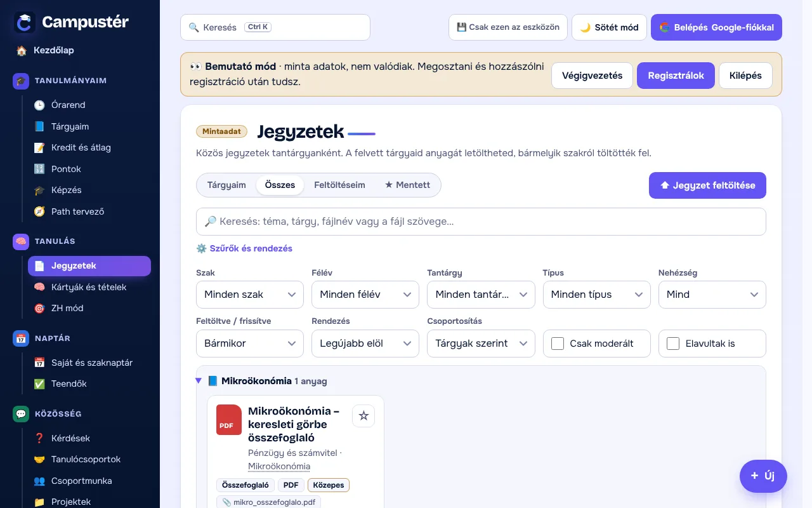Screen dimensions: 812x508
Task: Open the Feltöltve / frissítve dropdown
Action: [x=250, y=344]
